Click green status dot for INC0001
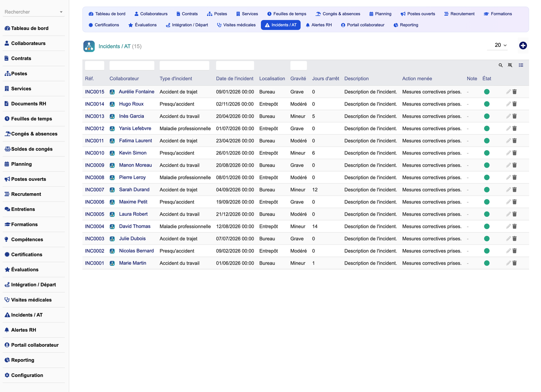541x392 pixels. point(487,263)
